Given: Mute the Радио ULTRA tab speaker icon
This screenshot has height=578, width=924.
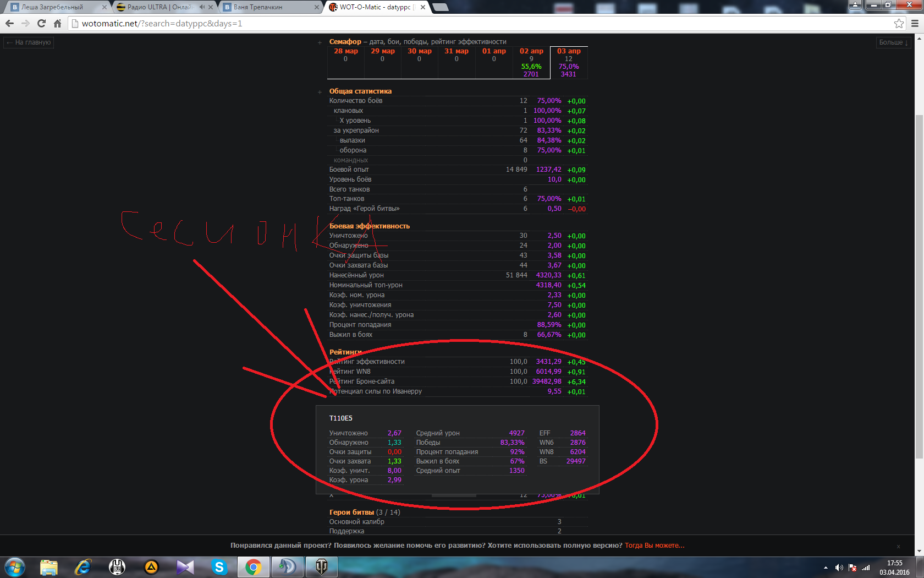Looking at the screenshot, I should pos(202,7).
